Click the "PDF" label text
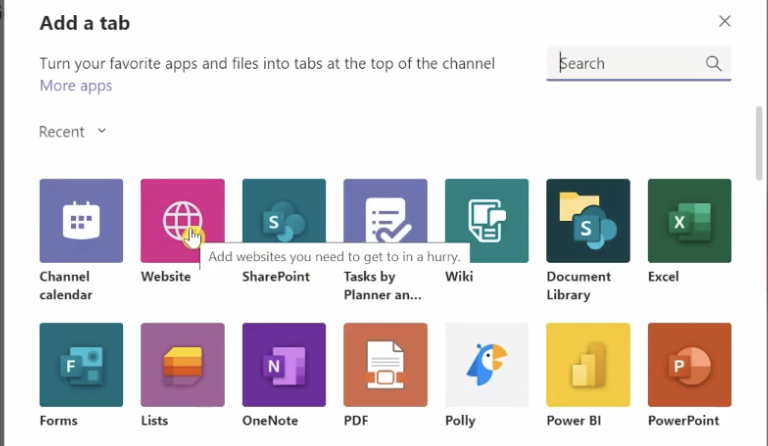This screenshot has height=446, width=768. pyautogui.click(x=356, y=421)
